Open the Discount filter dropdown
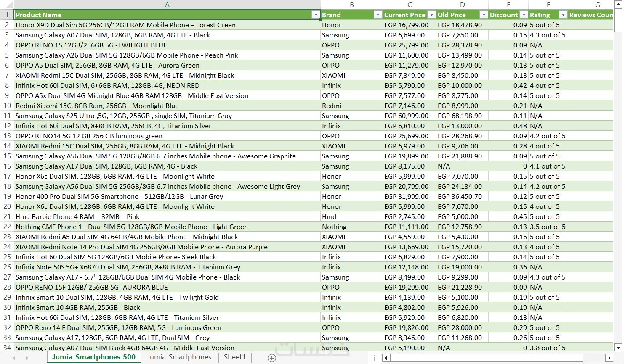This screenshot has width=625, height=364. pos(524,15)
